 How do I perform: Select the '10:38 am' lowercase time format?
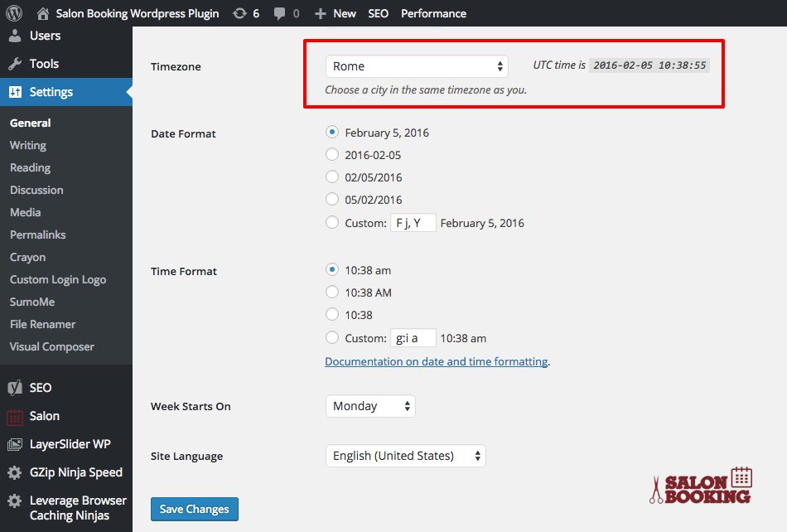(331, 269)
